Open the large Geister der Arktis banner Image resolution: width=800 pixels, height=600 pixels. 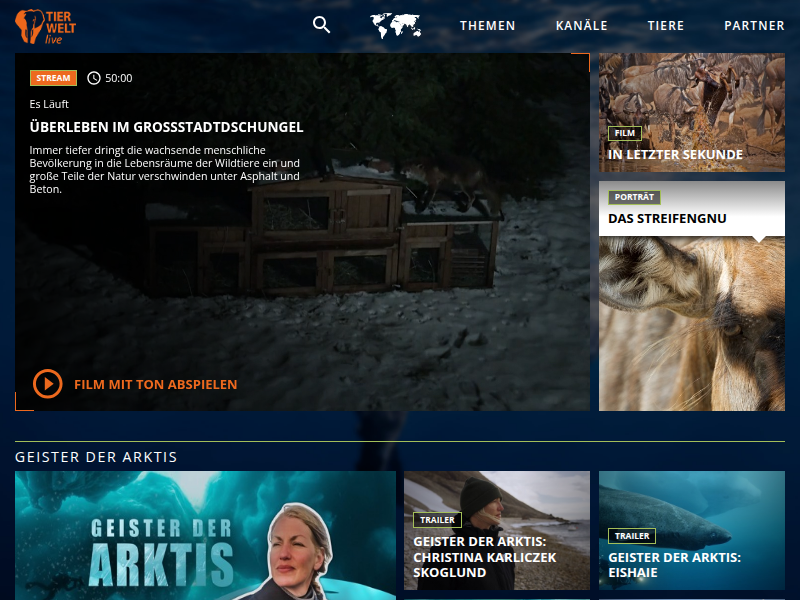[x=205, y=535]
